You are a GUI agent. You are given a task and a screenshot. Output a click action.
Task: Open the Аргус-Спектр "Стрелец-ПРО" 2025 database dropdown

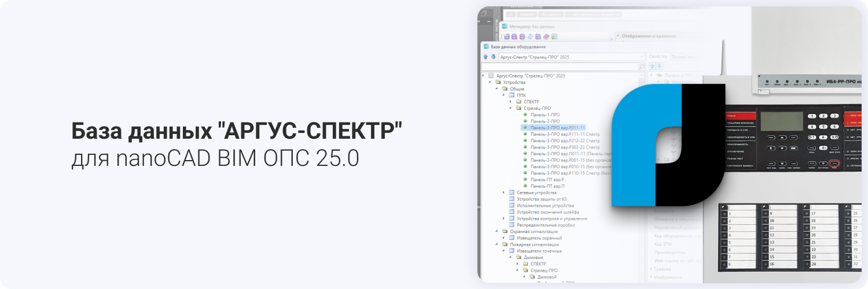coord(641,57)
